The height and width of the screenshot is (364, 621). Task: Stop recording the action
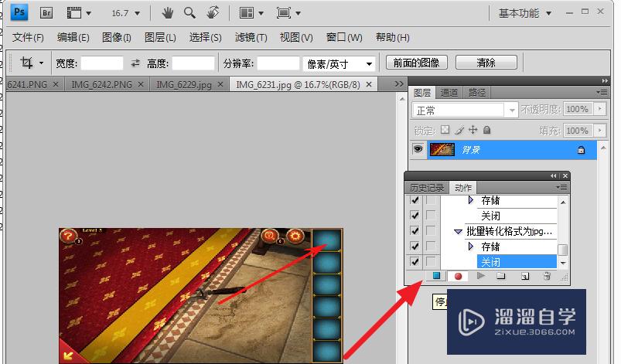(x=436, y=276)
